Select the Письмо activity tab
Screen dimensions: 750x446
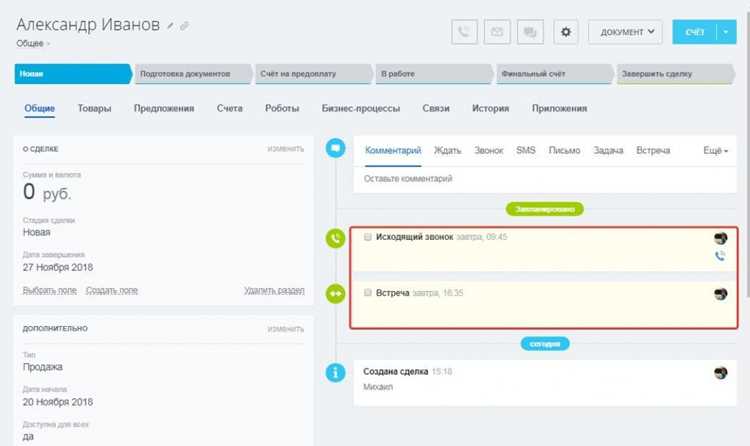(x=564, y=150)
